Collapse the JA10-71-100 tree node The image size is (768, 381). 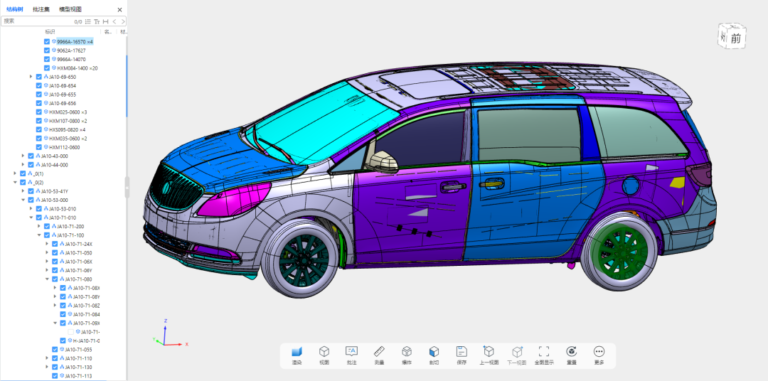click(39, 235)
